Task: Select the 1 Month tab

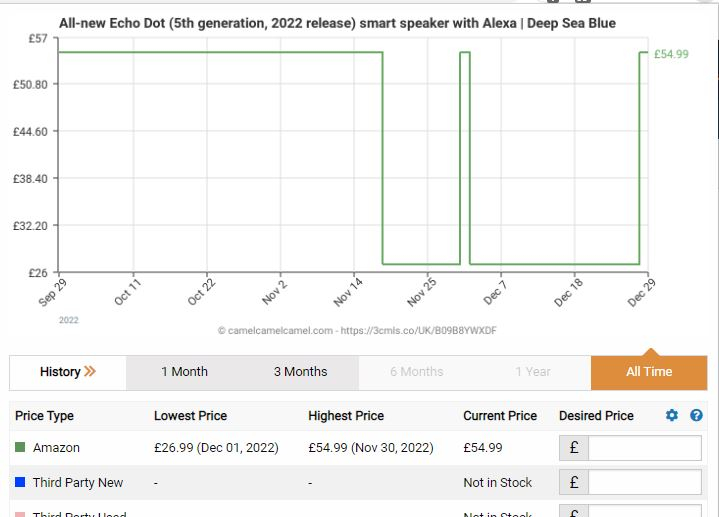Action: click(x=184, y=372)
